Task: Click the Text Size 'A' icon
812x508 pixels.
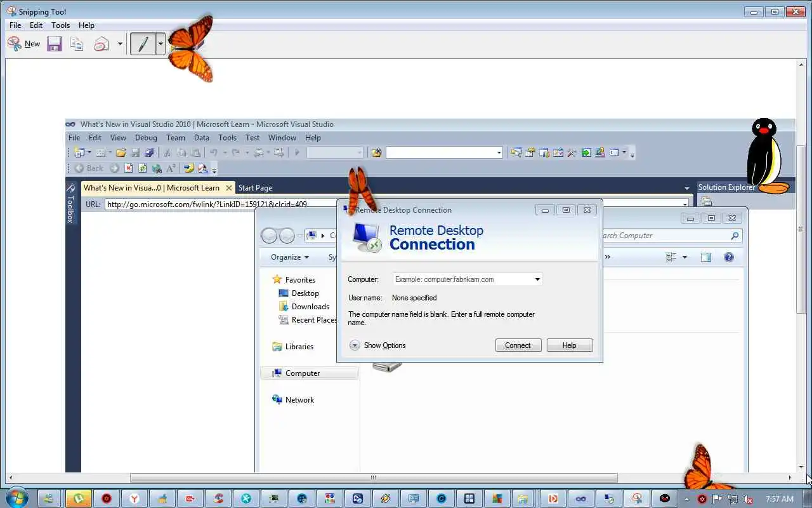Action: coord(171,168)
